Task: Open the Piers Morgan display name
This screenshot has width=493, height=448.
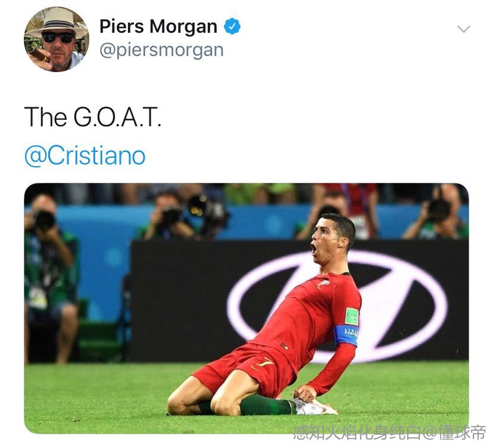Action: 158,26
